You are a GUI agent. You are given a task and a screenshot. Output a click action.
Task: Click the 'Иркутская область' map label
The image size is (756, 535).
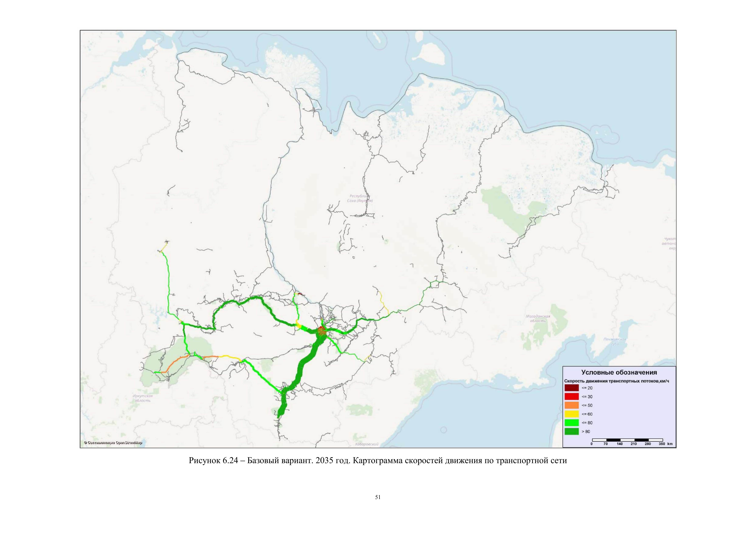[x=143, y=398]
